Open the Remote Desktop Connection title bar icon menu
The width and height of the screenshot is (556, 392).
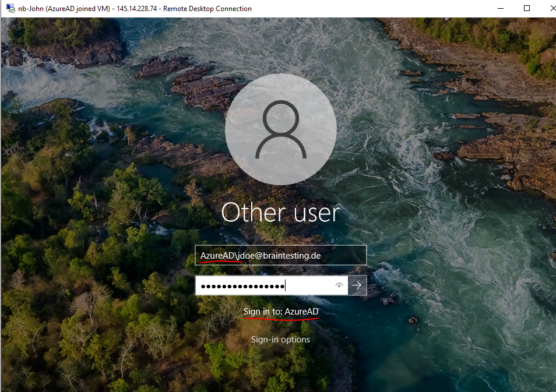click(10, 8)
